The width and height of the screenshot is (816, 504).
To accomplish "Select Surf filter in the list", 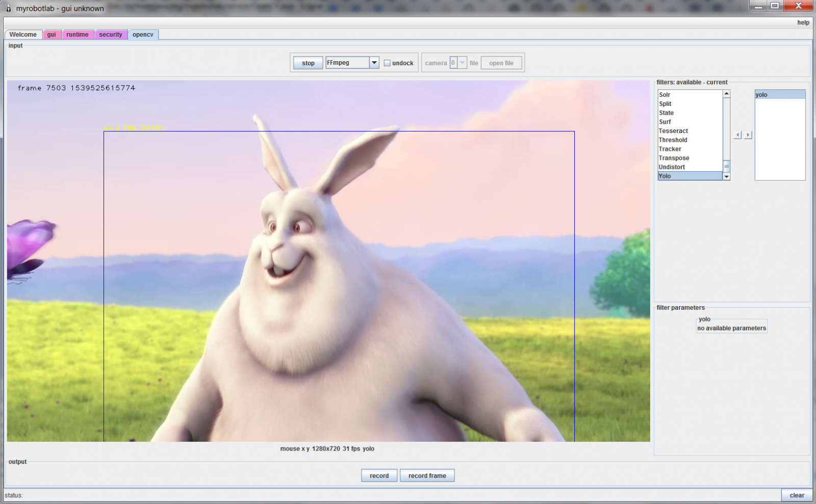I will point(690,122).
